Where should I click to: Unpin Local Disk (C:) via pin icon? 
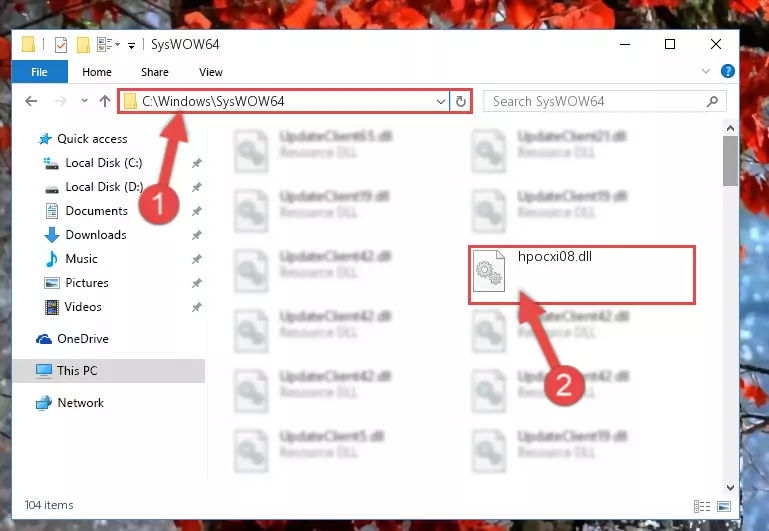pyautogui.click(x=197, y=163)
